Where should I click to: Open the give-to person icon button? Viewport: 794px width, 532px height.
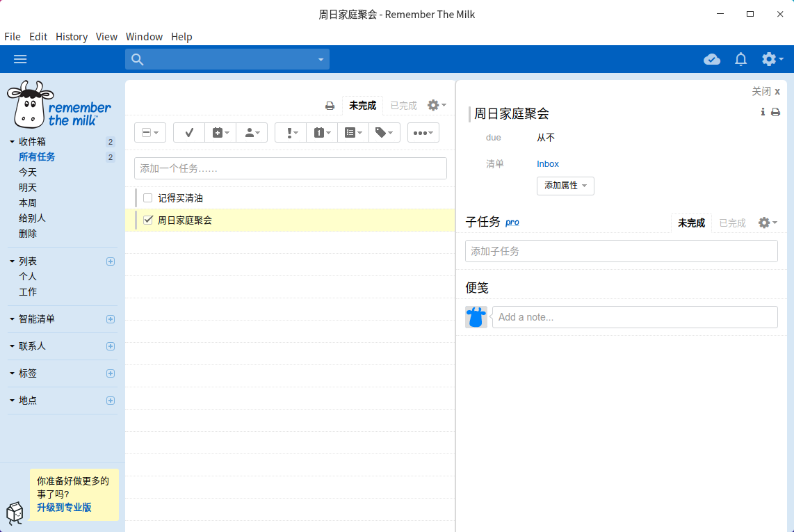(x=252, y=133)
